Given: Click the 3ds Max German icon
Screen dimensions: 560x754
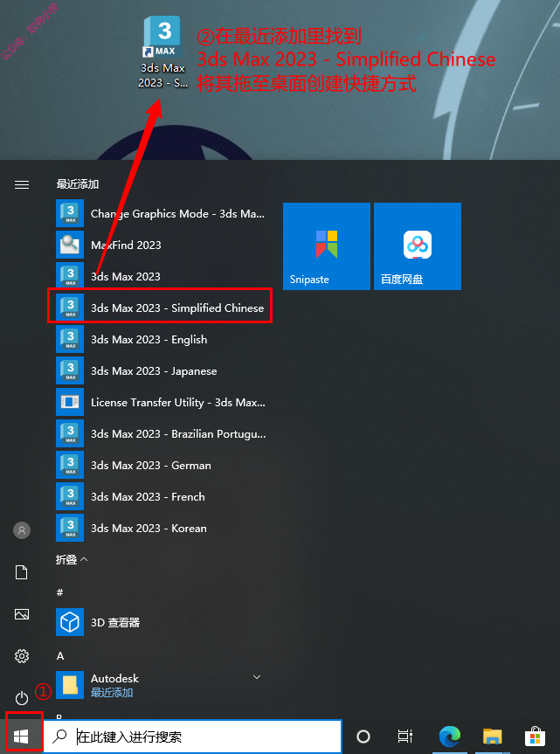Looking at the screenshot, I should 70,465.
